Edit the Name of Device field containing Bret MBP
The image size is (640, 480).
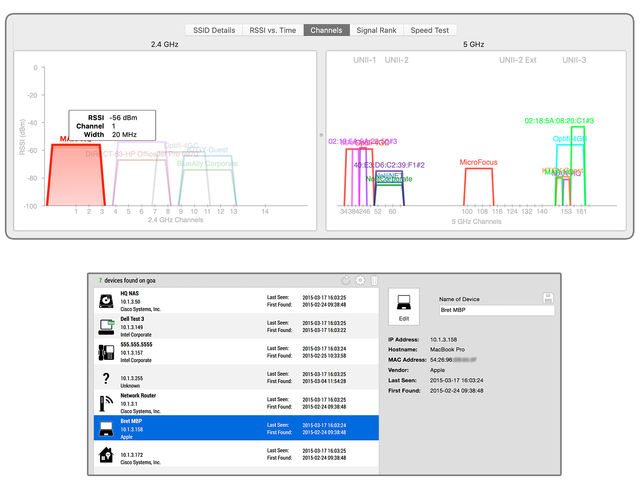(497, 310)
